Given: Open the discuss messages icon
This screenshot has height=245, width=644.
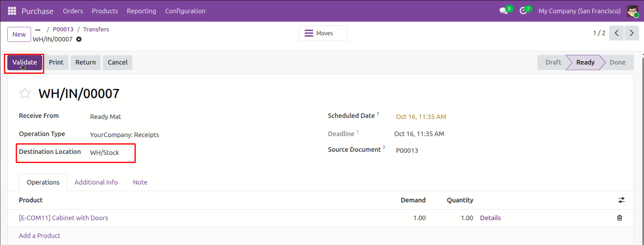Looking at the screenshot, I should click(x=504, y=11).
